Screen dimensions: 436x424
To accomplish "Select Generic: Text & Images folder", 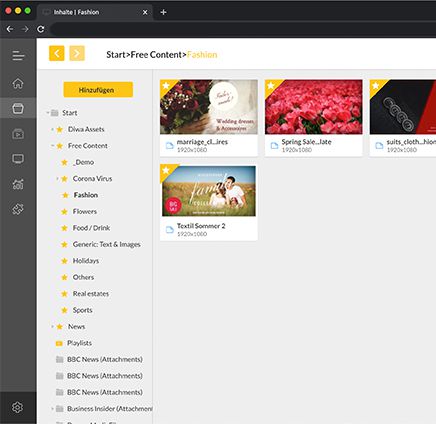I will 107,245.
